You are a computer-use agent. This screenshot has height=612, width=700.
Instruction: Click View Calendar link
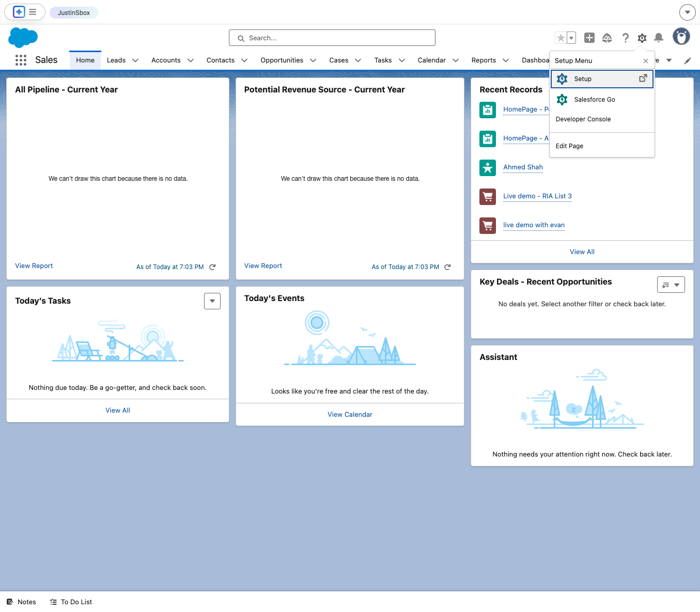[350, 415]
